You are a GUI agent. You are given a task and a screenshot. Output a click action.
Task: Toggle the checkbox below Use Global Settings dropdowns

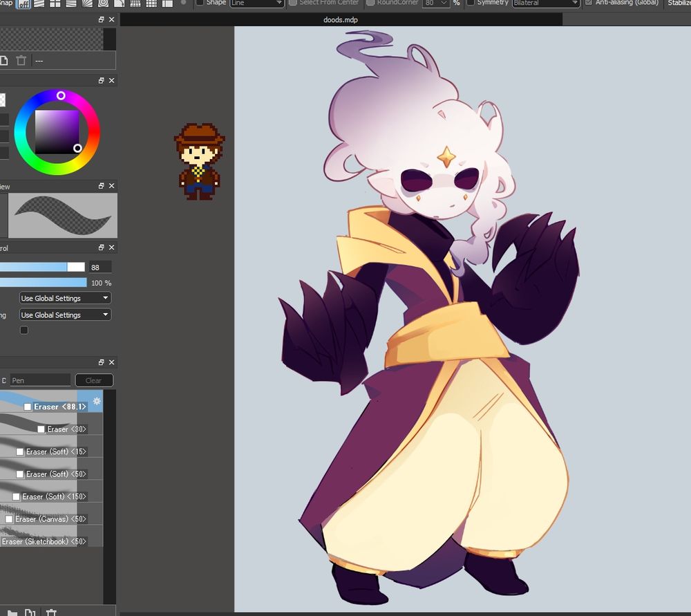(x=24, y=330)
